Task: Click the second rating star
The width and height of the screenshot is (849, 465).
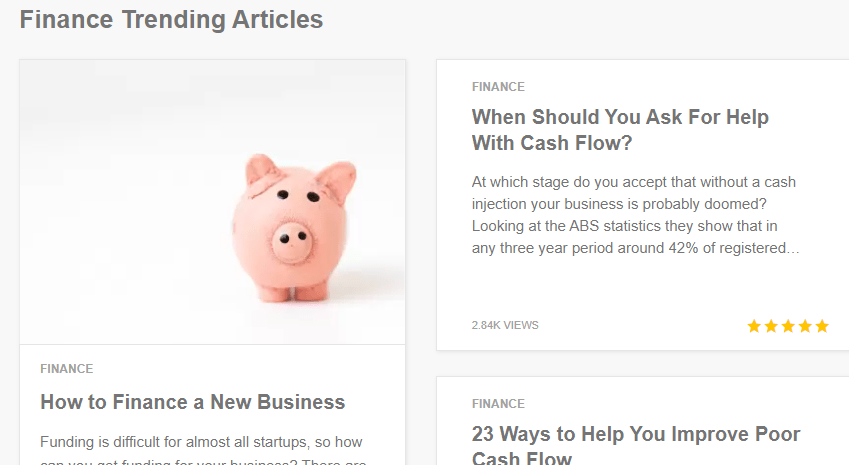Action: (771, 326)
